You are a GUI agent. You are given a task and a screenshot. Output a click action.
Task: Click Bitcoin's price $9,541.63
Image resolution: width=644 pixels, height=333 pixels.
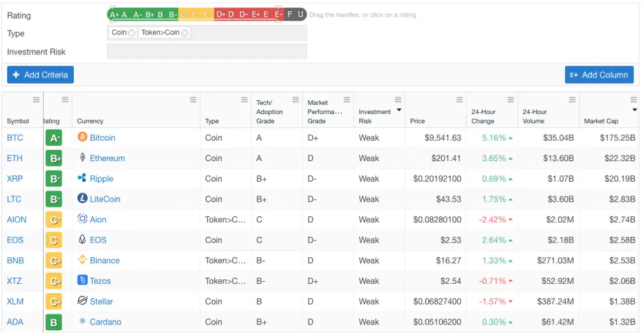point(443,137)
